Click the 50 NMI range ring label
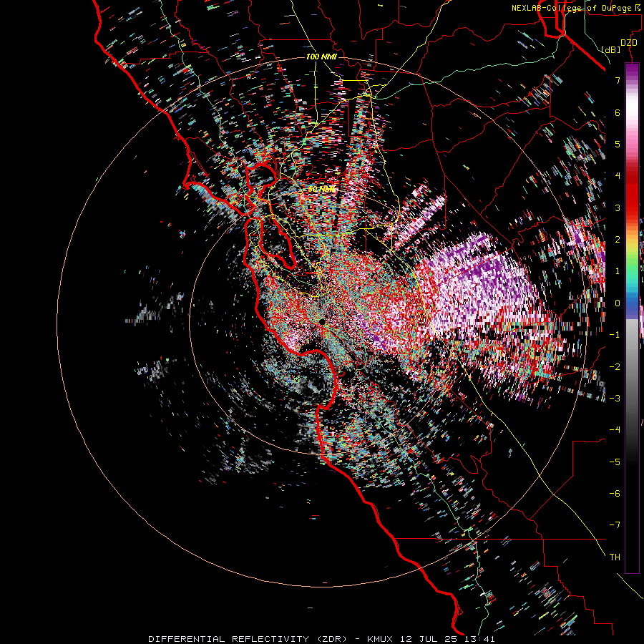Screen dimensions: 644x644 [321, 189]
